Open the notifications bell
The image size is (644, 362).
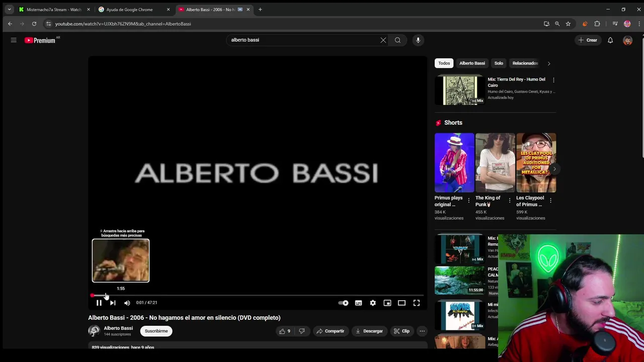[x=610, y=40]
